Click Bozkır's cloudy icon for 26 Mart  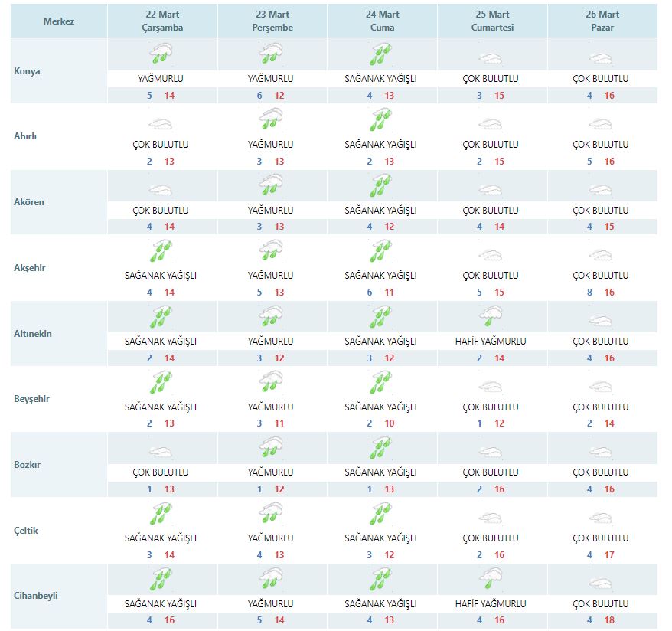pyautogui.click(x=601, y=452)
